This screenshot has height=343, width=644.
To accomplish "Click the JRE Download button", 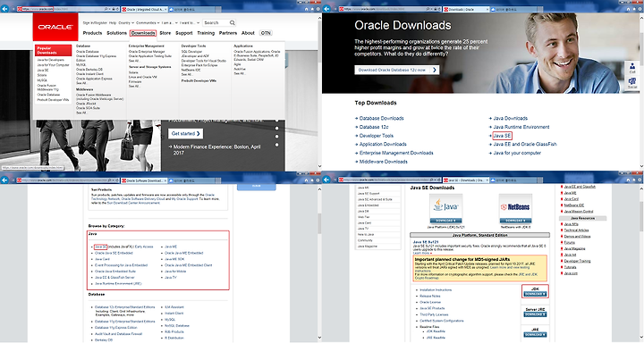I will pos(535,335).
